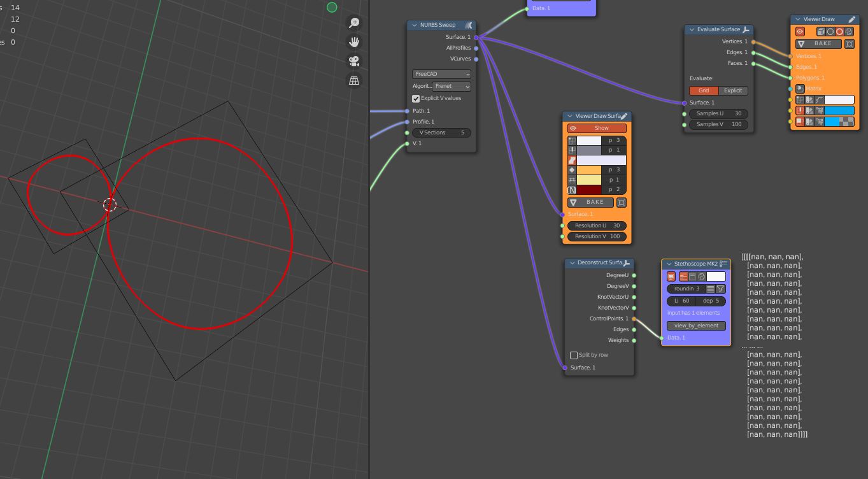Click the roundin value field in Stethoscope
The width and height of the screenshot is (868, 479).
[687, 289]
